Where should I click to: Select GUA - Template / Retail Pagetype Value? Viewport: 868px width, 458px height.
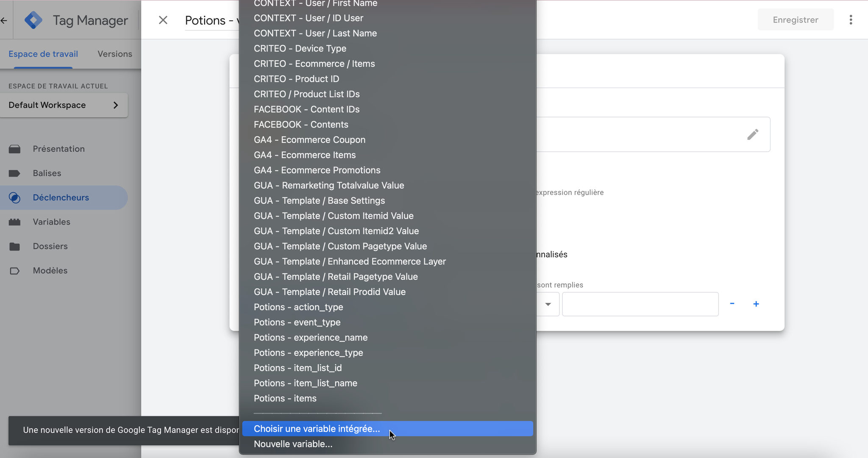coord(388,277)
